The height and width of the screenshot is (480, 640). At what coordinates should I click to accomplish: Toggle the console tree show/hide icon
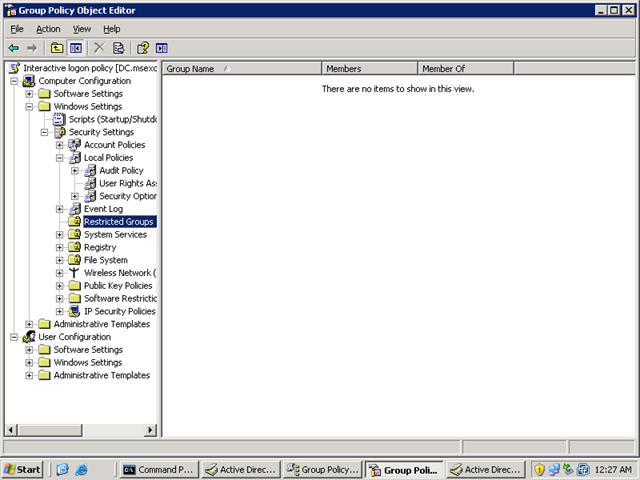[76, 48]
